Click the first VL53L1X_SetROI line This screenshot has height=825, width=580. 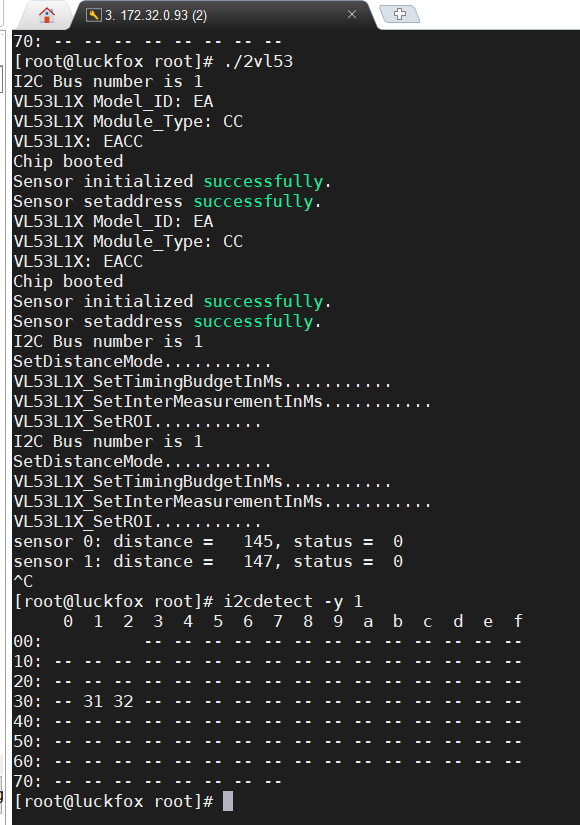137,421
